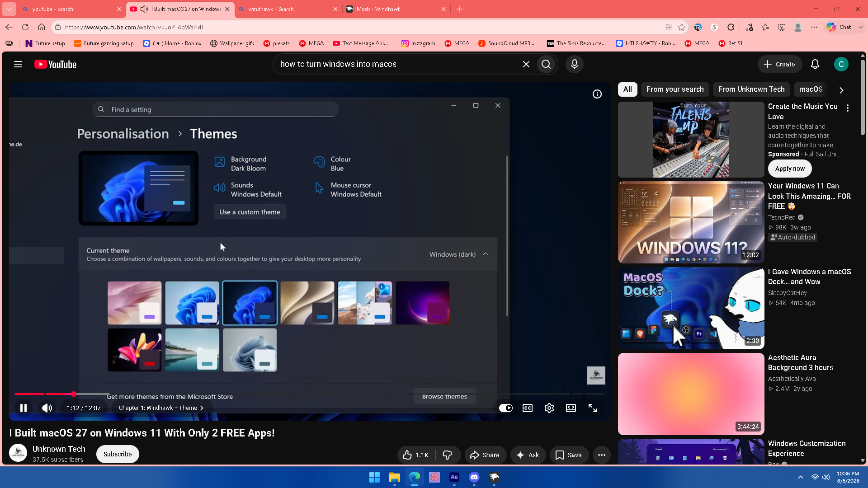Image resolution: width=868 pixels, height=488 pixels.
Task: Switch to theater mode
Action: point(571,408)
